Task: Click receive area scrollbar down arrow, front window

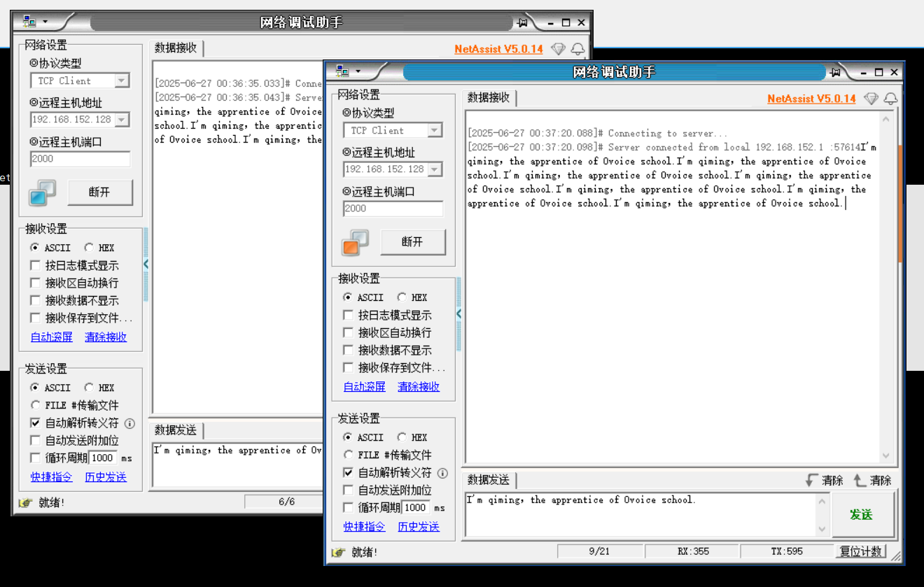Action: tap(886, 455)
